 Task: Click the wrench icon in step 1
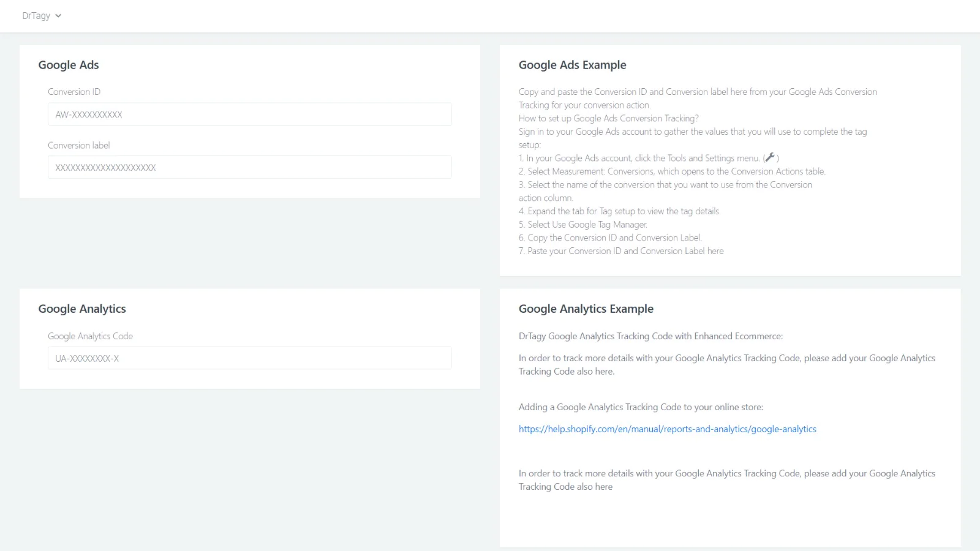pos(770,157)
